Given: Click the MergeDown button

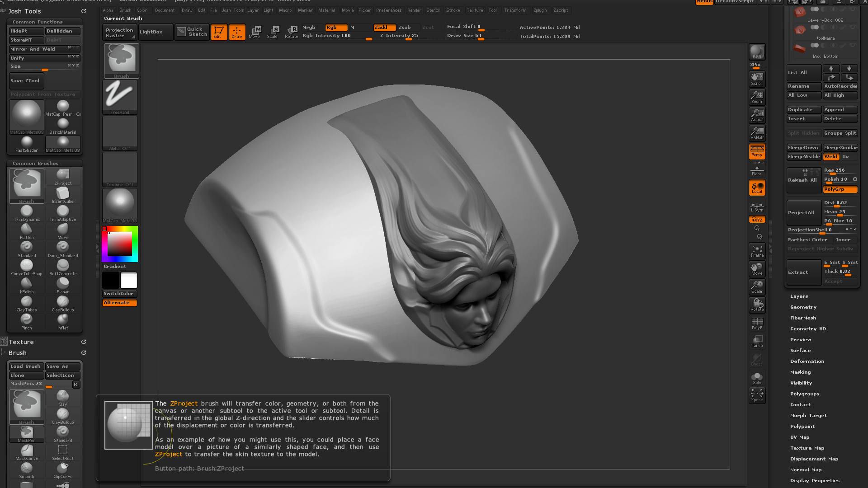Looking at the screenshot, I should (x=804, y=148).
